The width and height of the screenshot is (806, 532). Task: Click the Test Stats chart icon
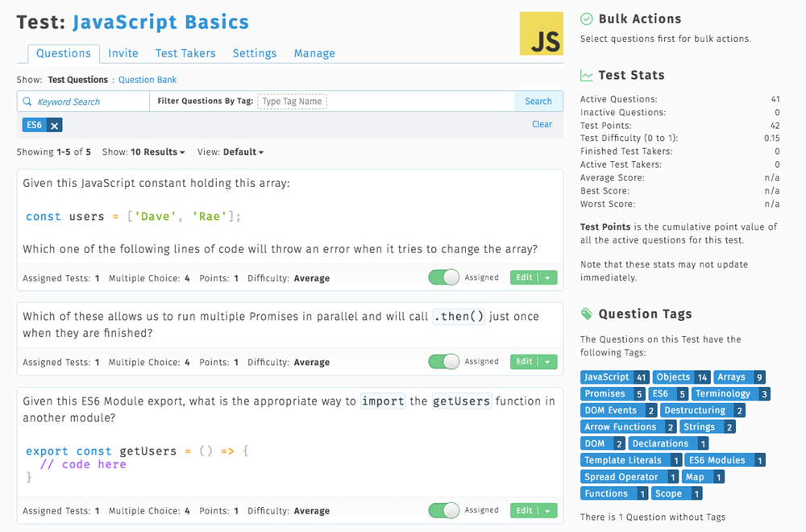pos(587,76)
